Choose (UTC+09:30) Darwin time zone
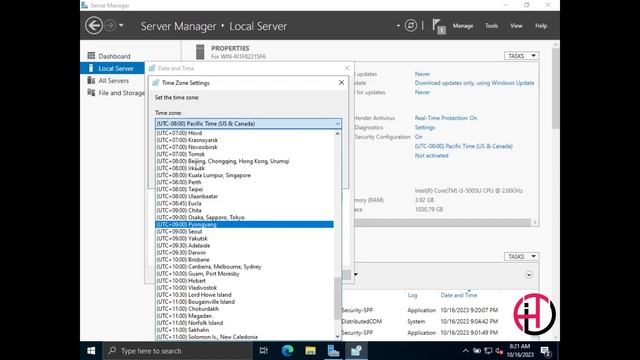Screen dimensions: 640x360 (x=245, y=252)
